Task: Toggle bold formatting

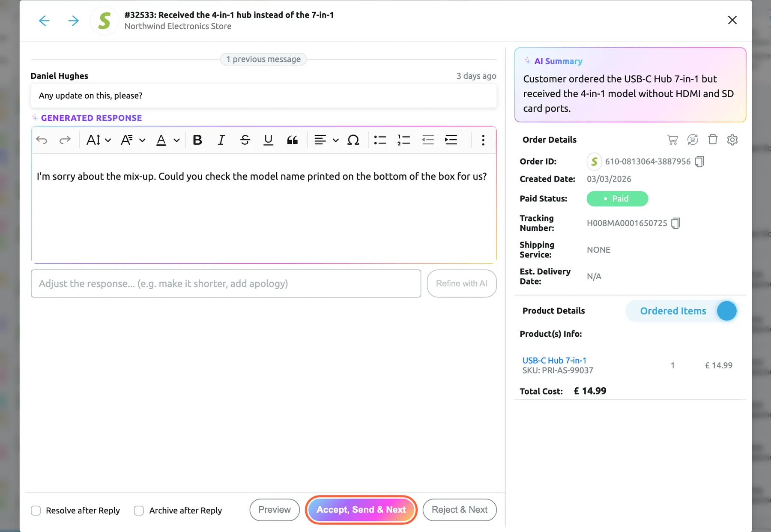Action: (x=197, y=140)
